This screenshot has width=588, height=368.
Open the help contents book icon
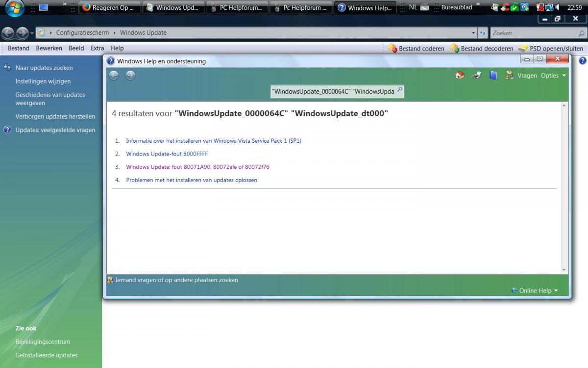point(493,76)
